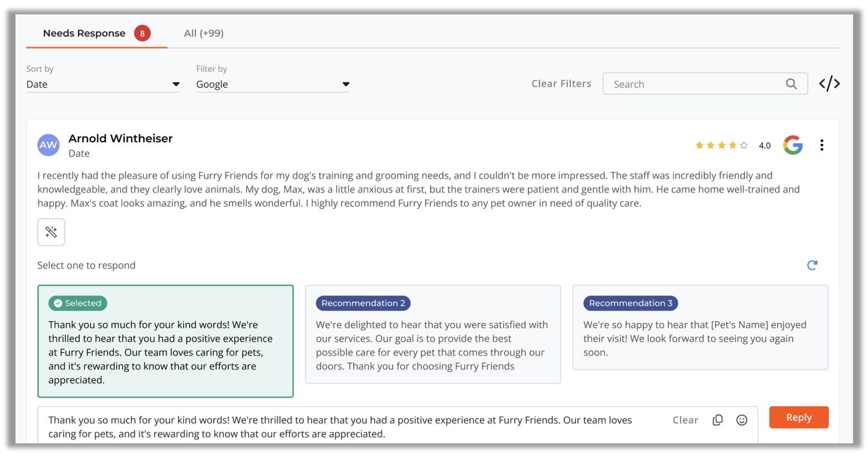Open the Sort by Date dropdown

103,84
